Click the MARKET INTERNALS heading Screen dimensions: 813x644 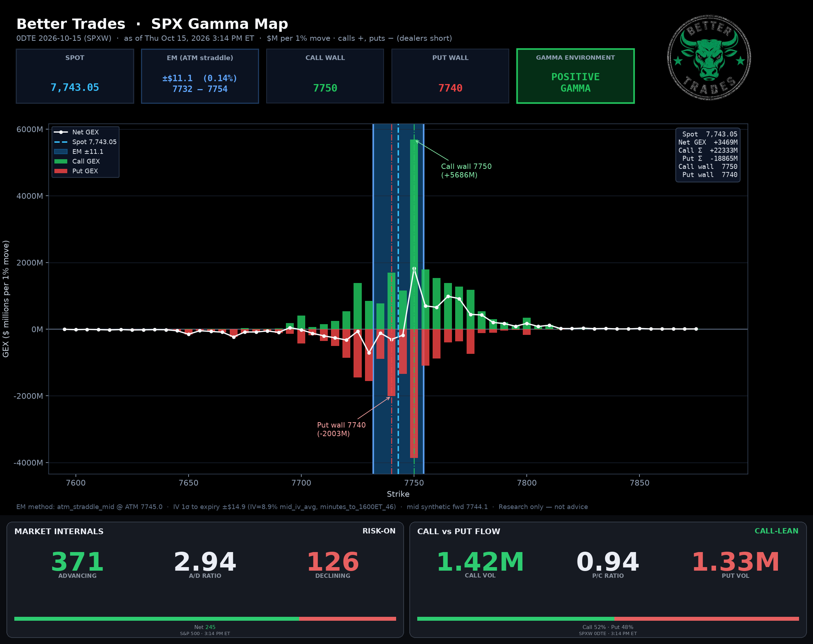pos(59,531)
